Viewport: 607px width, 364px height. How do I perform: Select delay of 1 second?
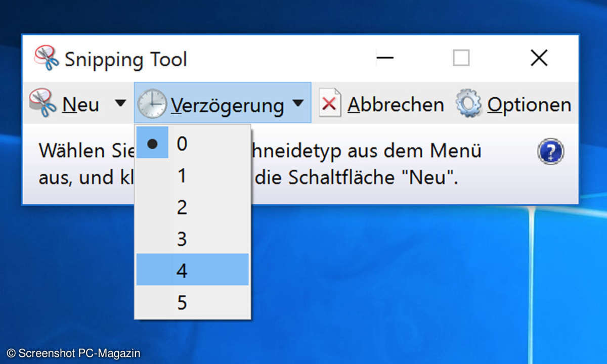[x=193, y=176]
